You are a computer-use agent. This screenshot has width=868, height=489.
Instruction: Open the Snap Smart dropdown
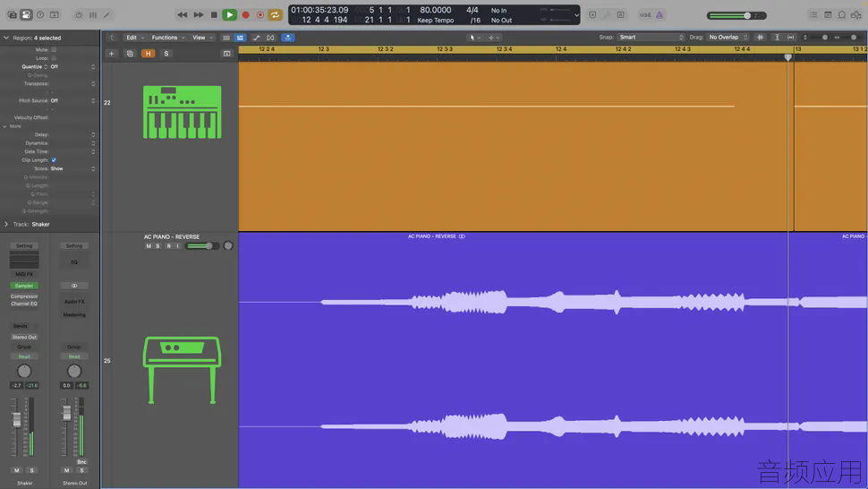point(651,37)
